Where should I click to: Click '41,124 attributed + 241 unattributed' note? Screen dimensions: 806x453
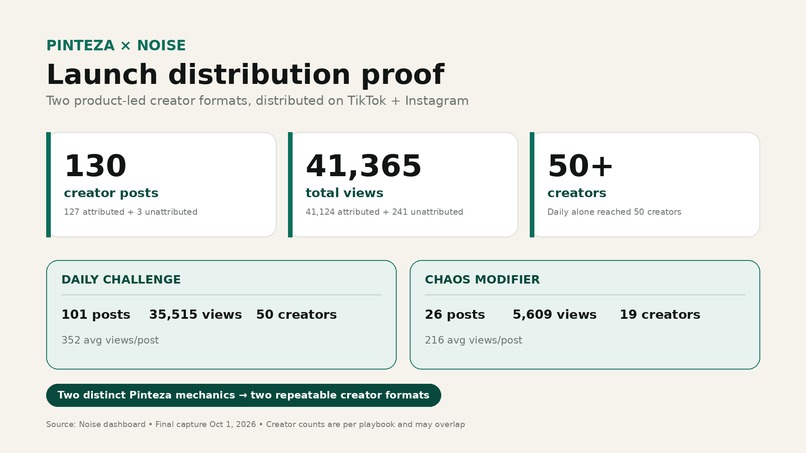(x=384, y=212)
